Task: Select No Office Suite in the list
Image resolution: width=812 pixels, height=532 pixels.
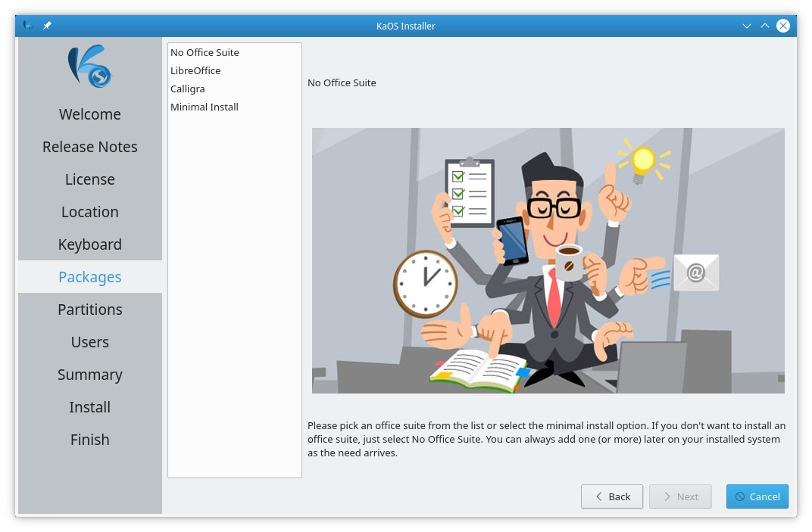Action: tap(204, 52)
